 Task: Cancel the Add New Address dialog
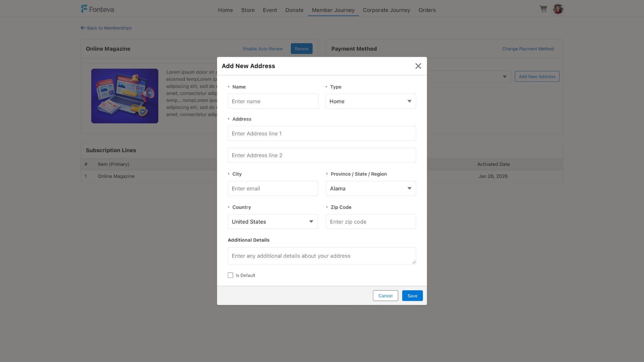click(385, 295)
